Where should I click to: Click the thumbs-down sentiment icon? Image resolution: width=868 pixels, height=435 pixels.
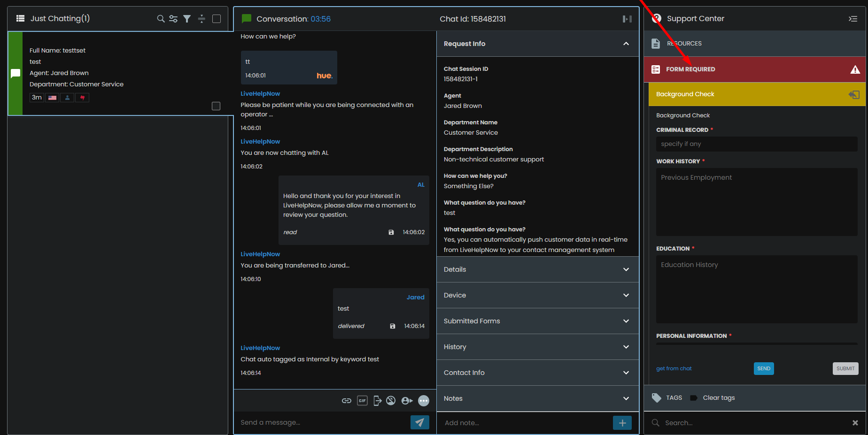pos(82,97)
